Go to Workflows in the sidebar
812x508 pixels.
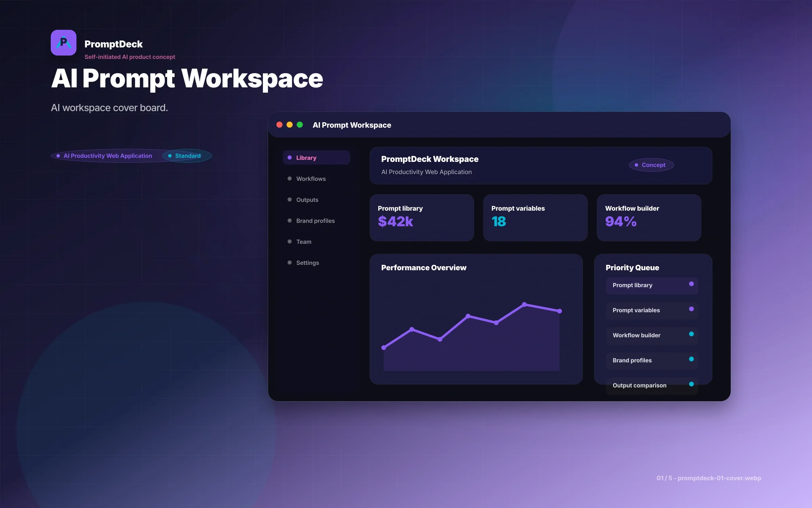(316, 179)
